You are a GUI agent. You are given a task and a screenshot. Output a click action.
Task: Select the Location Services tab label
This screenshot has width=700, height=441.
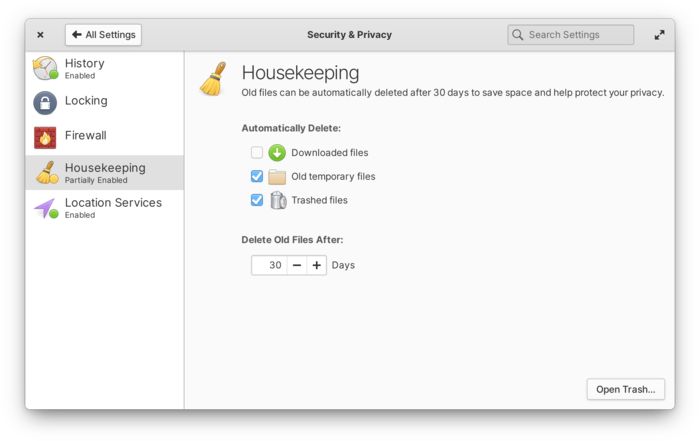(113, 203)
